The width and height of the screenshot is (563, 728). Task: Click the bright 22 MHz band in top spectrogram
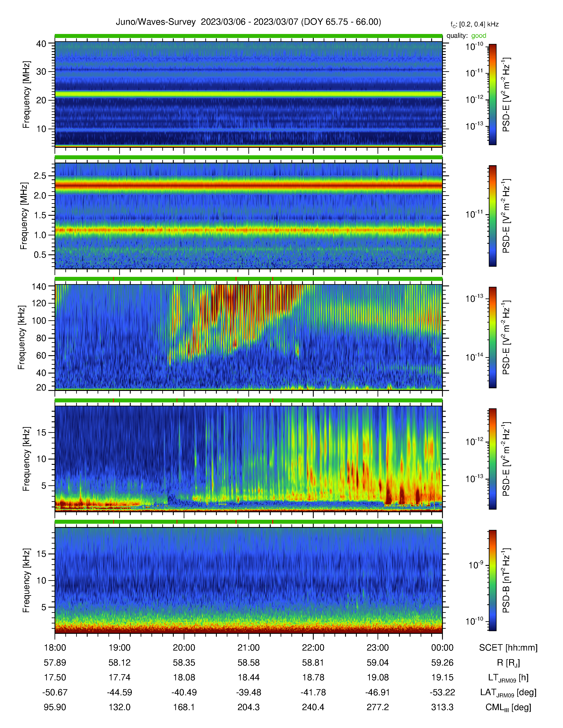248,94
